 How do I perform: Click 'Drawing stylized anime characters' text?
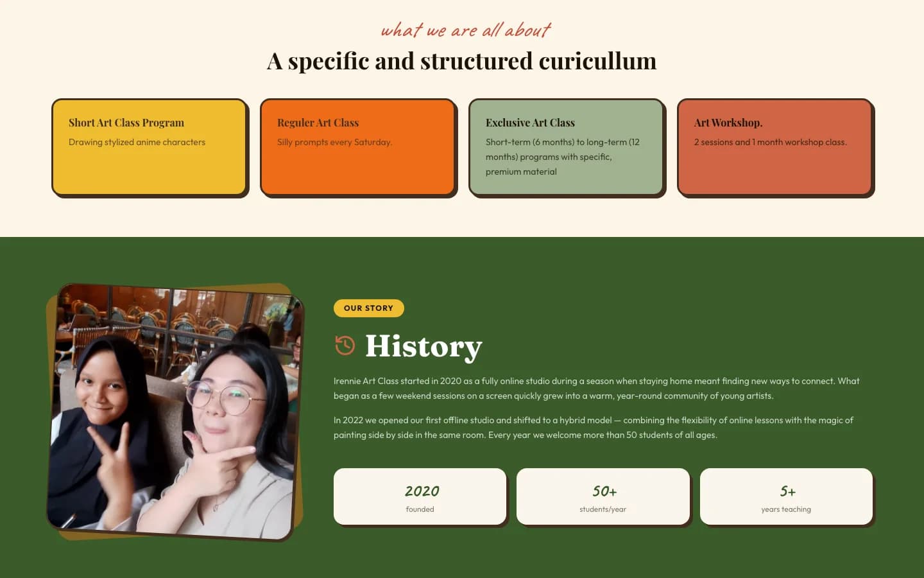pos(137,142)
